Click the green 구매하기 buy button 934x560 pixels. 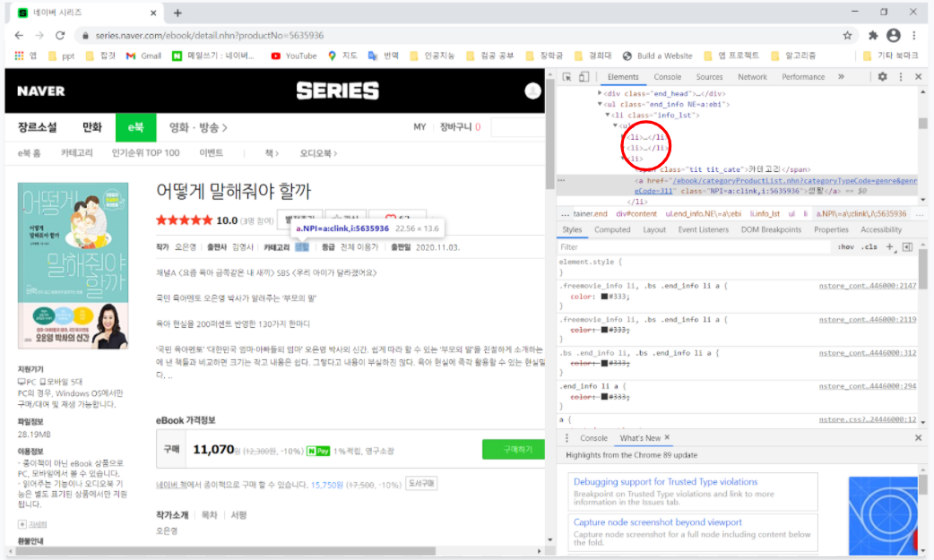(x=514, y=449)
